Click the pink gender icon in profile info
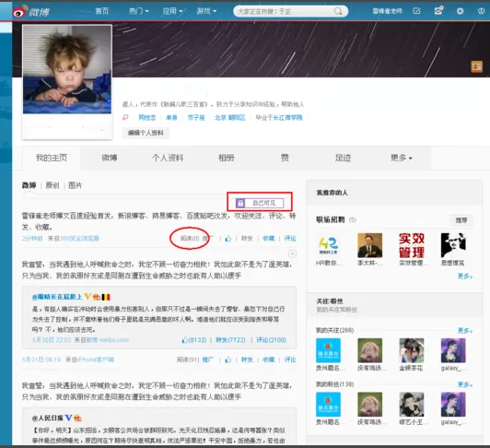Image resolution: width=490 pixels, height=448 pixels. point(125,117)
